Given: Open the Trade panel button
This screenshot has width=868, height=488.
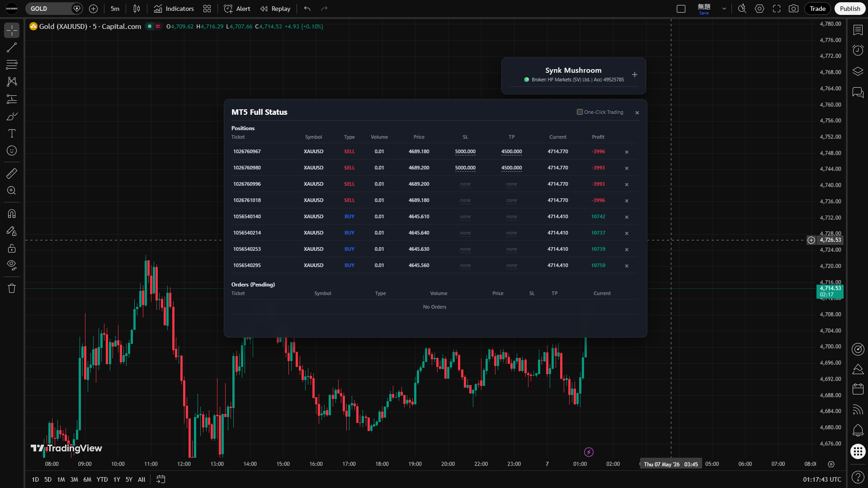Looking at the screenshot, I should (817, 9).
